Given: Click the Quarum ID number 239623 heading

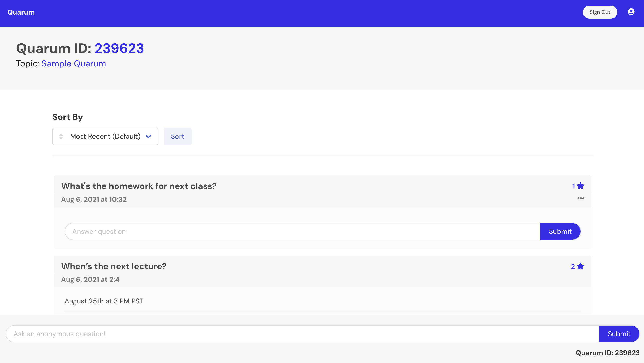Looking at the screenshot, I should (119, 48).
